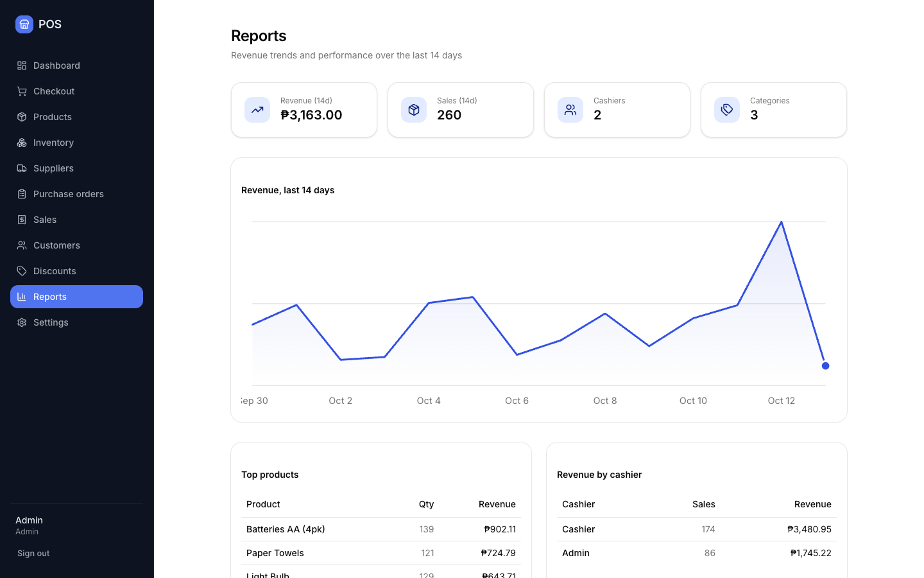924x578 pixels.
Task: Open the Inventory section
Action: (x=76, y=143)
